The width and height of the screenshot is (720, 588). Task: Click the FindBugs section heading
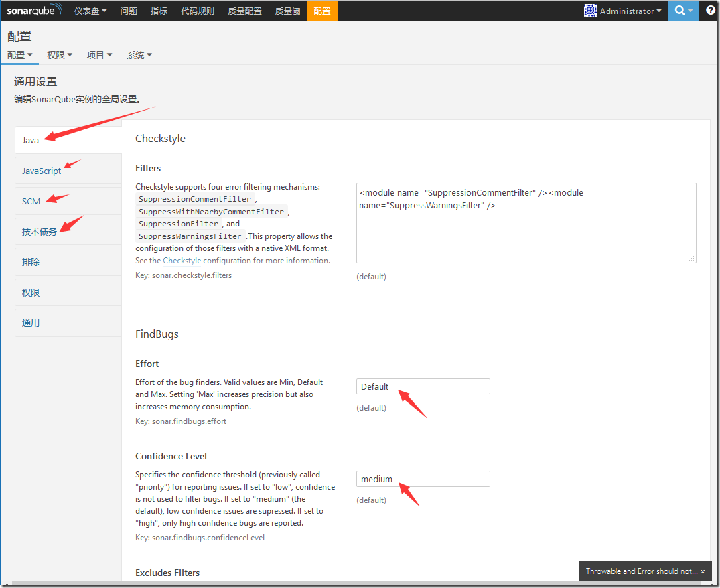[157, 334]
